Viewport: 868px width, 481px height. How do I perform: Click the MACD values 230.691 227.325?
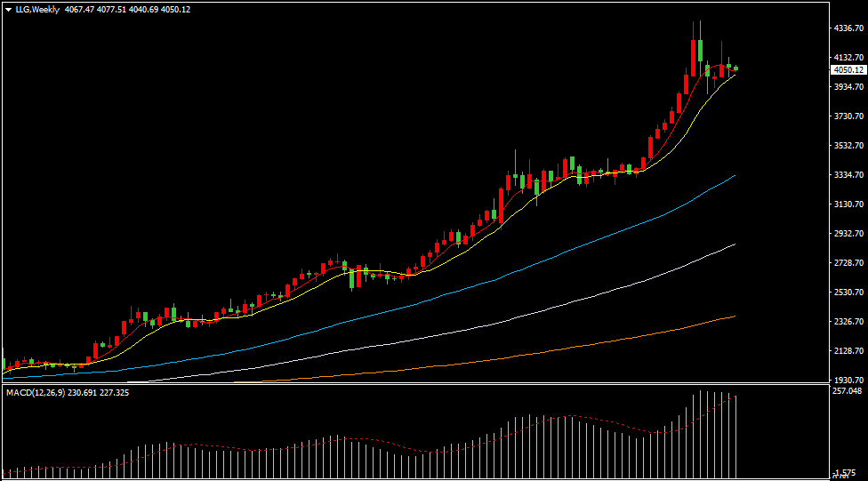click(x=99, y=392)
